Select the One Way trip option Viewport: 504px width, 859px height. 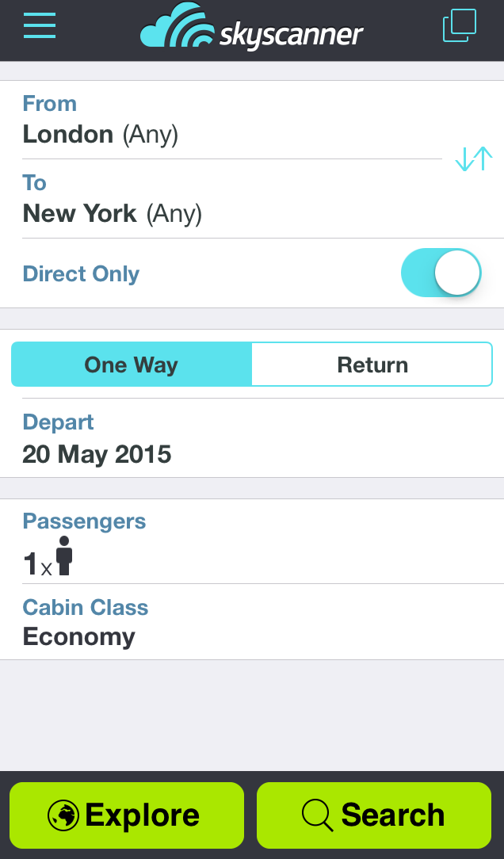coord(132,365)
